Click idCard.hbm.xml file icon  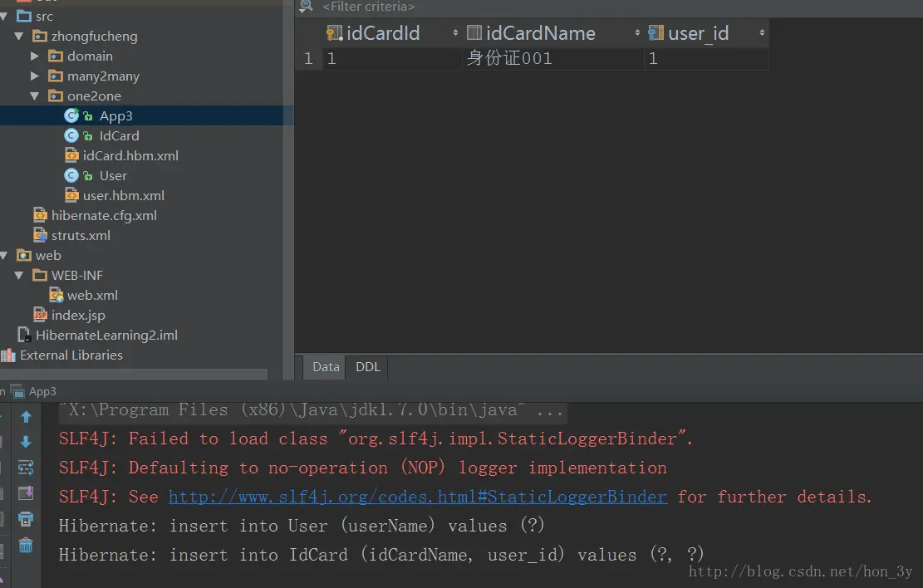pyautogui.click(x=71, y=155)
